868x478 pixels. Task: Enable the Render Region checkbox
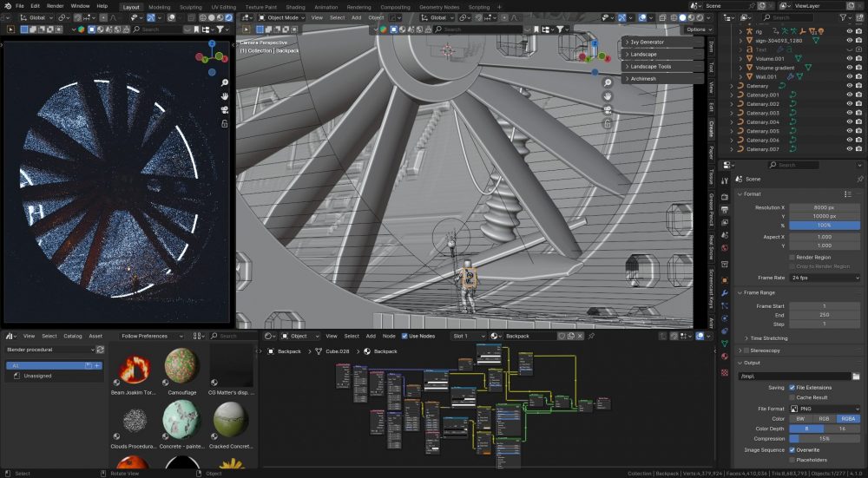(x=792, y=257)
